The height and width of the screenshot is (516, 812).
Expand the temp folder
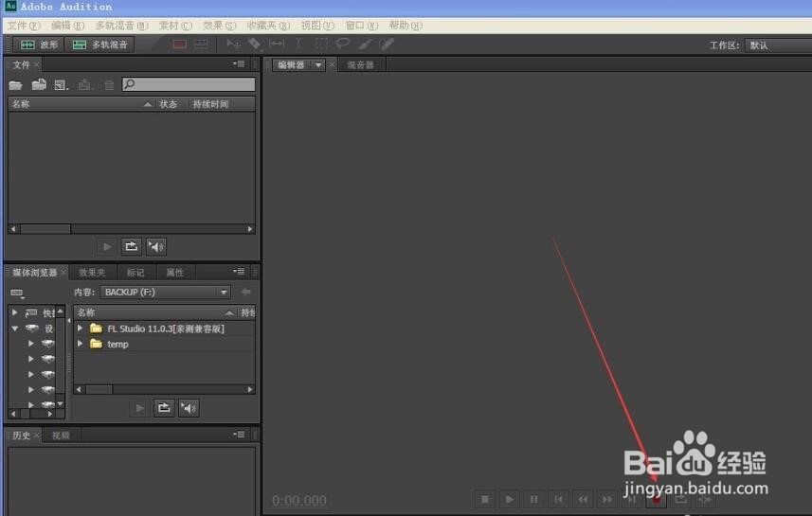[x=80, y=344]
